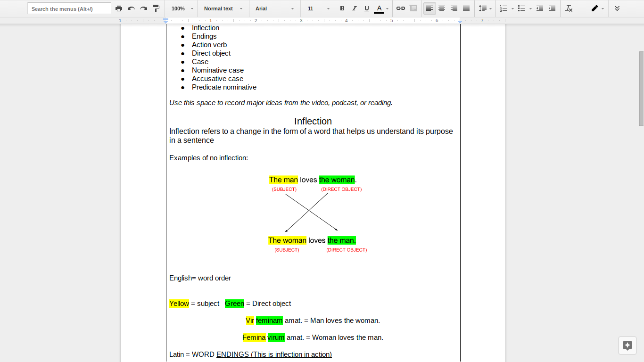Open the 100% zoom dropdown
The width and height of the screenshot is (644, 362).
[182, 8]
